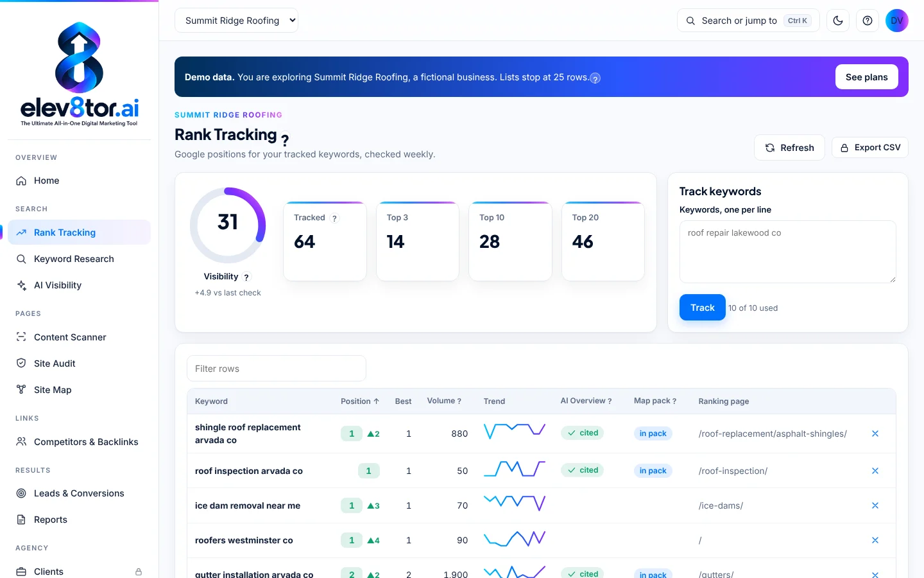Click the Tracked card help icon

coord(334,218)
